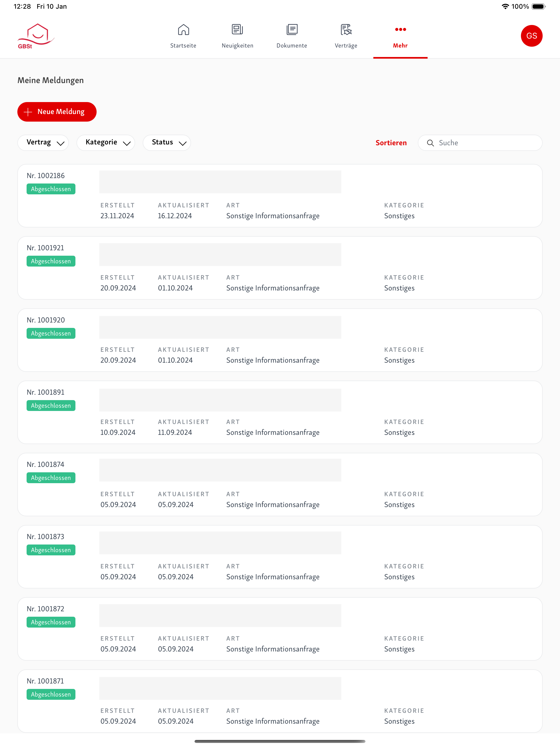Tap the plus icon in Neue Meldung
This screenshot has width=560, height=747.
[x=28, y=112]
